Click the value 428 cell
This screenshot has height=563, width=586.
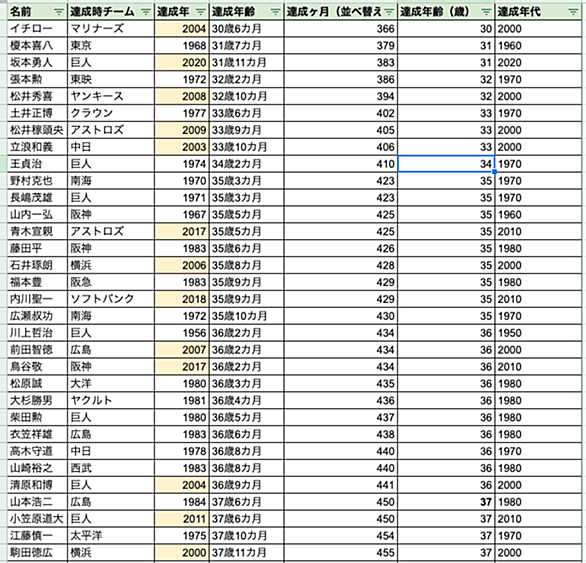pyautogui.click(x=341, y=265)
